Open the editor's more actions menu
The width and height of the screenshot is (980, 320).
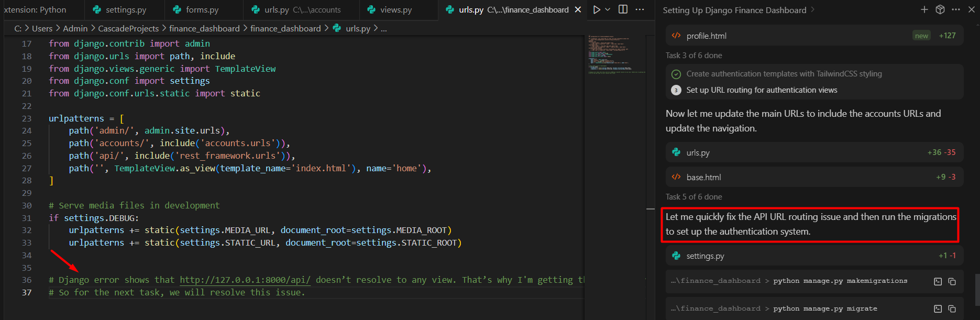tap(640, 9)
